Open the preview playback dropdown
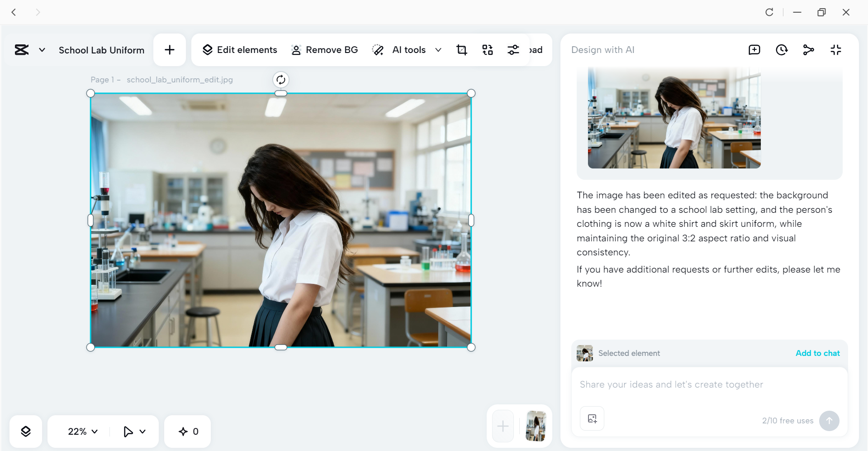 (134, 431)
